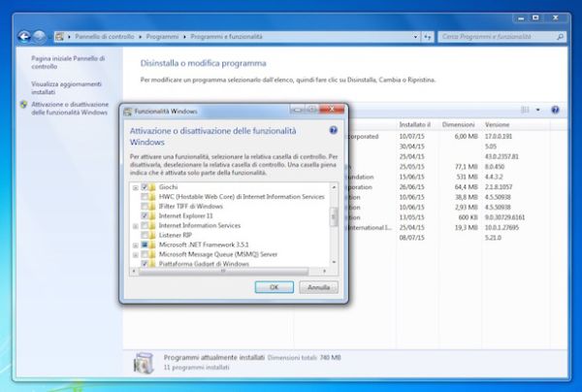Image resolution: width=582 pixels, height=392 pixels.
Task: Click the help icon in the main toolbar
Action: click(554, 110)
